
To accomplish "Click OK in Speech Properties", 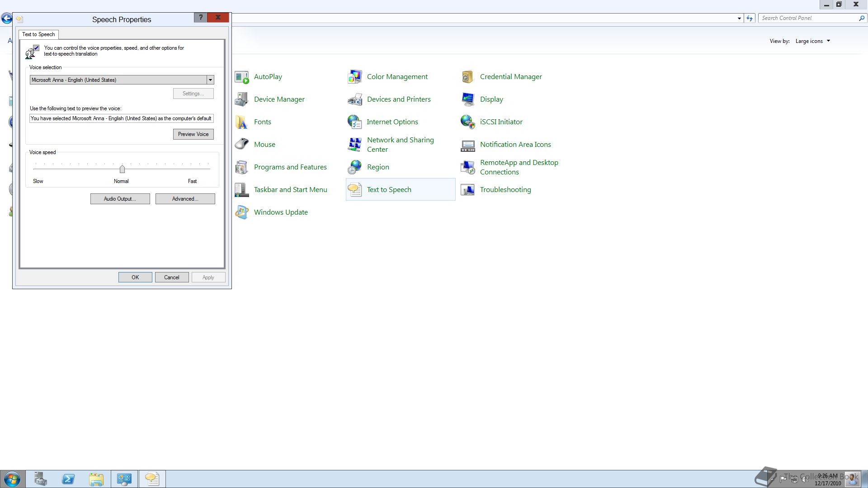I will click(135, 277).
